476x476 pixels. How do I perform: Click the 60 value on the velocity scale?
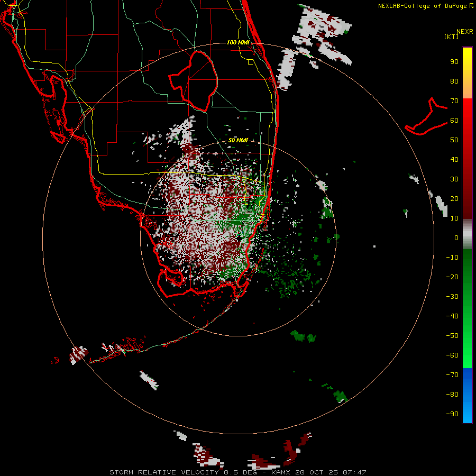[x=454, y=120]
